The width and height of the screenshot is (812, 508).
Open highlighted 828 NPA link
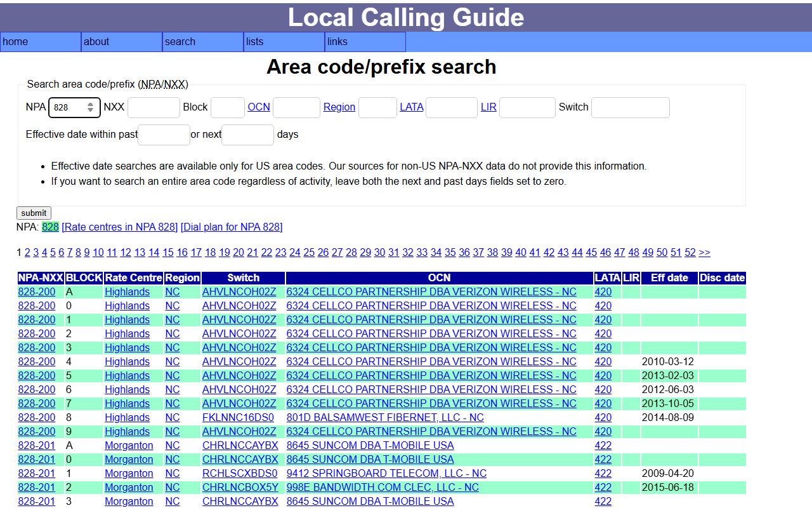51,227
